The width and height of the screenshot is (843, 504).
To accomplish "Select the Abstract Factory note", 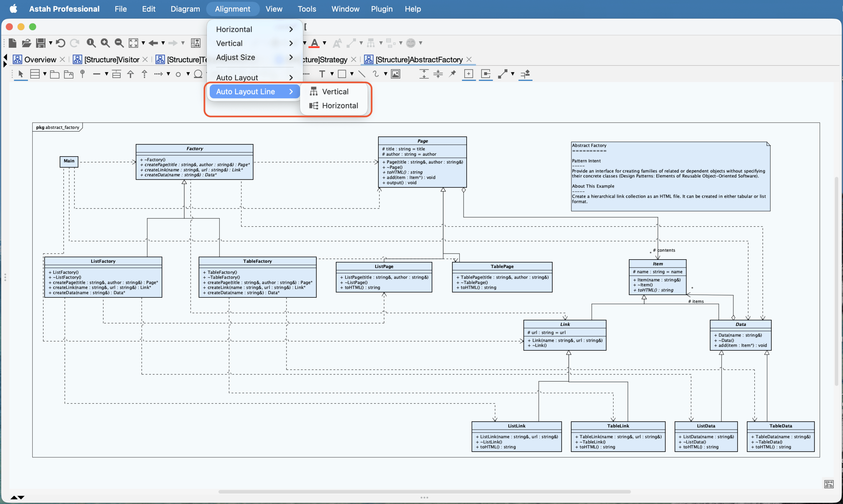I will 671,177.
